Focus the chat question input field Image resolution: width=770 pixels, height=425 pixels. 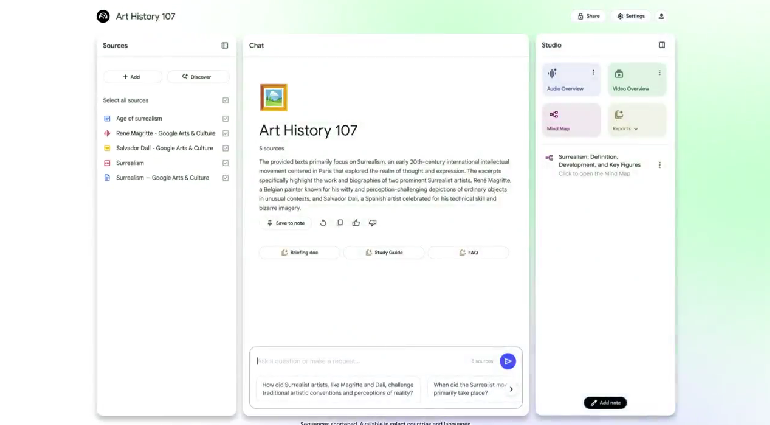361,361
